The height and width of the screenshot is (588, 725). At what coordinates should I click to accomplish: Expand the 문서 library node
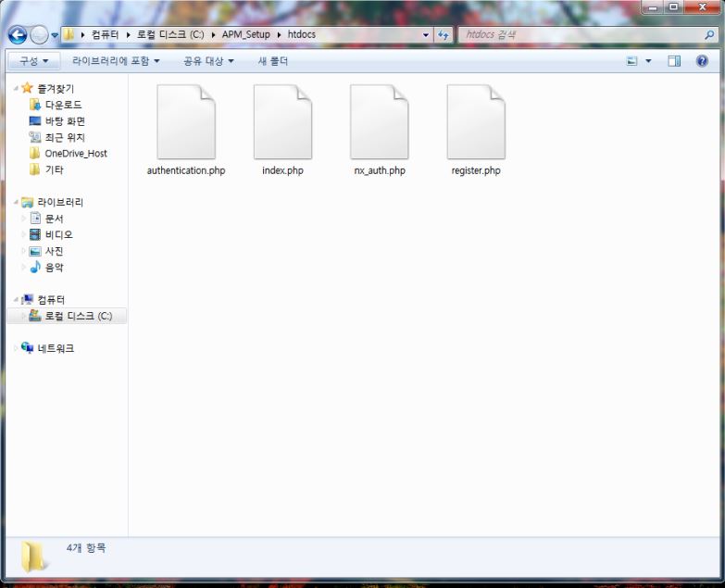tap(23, 219)
